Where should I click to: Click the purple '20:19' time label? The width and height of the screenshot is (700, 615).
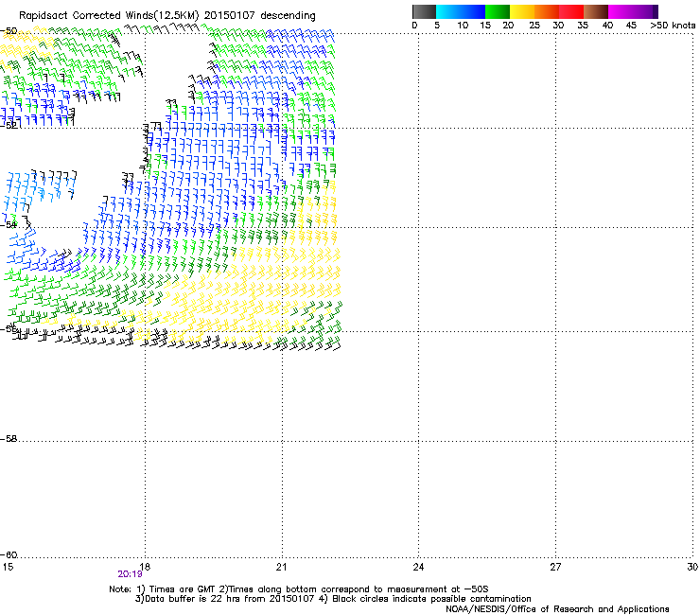130,574
